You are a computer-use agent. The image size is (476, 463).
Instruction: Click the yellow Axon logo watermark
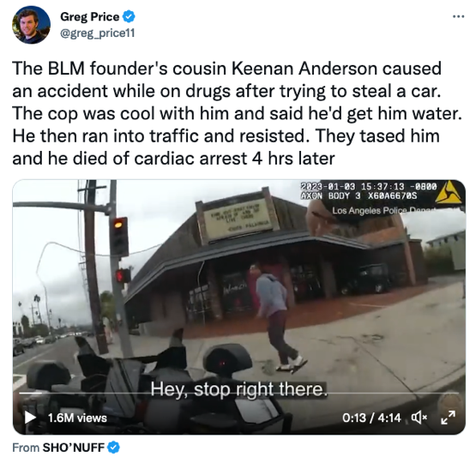coord(449,192)
